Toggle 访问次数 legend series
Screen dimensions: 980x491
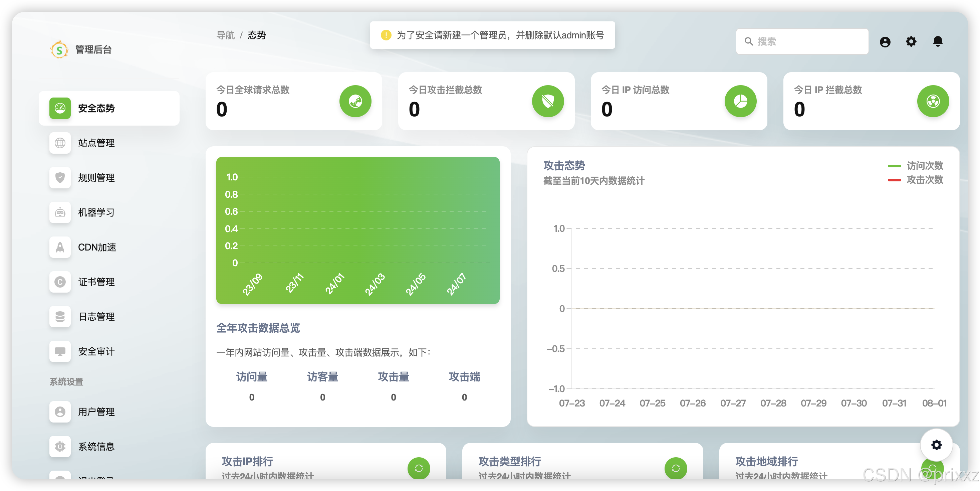coord(915,166)
